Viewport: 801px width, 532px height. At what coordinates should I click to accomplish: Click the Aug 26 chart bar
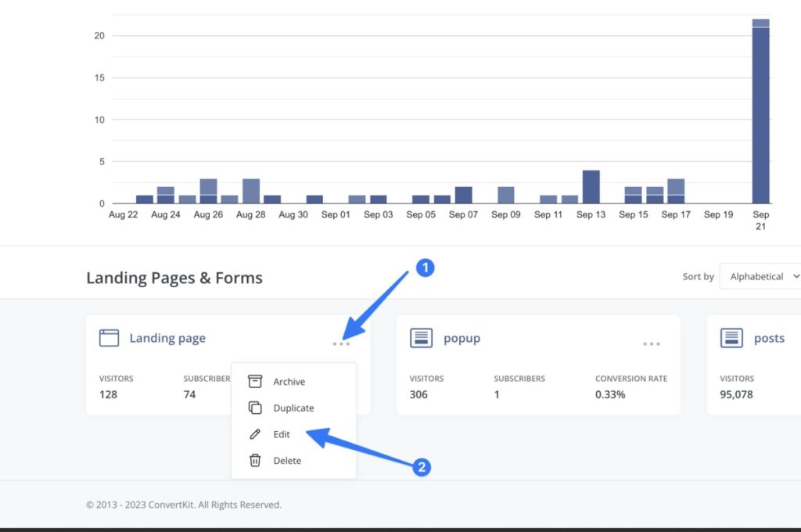(x=208, y=191)
